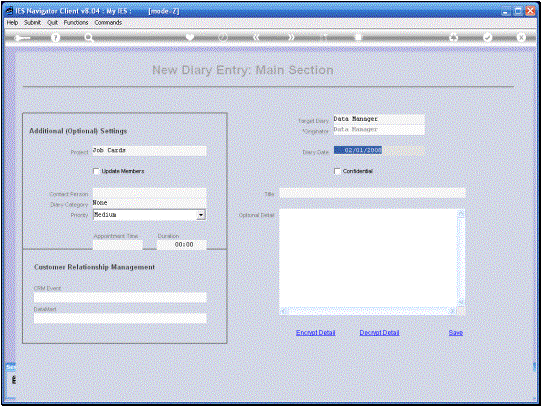Open the question mark help icon
The width and height of the screenshot is (541, 406).
tap(55, 38)
